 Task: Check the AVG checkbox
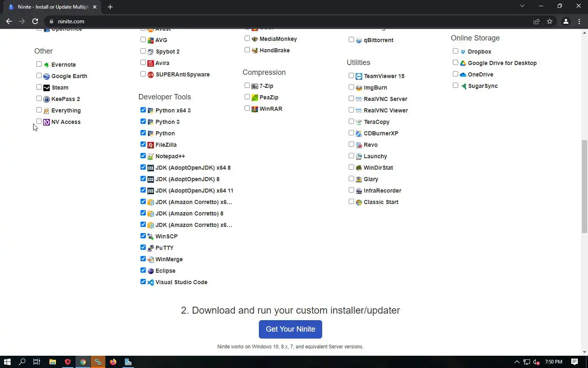point(143,40)
